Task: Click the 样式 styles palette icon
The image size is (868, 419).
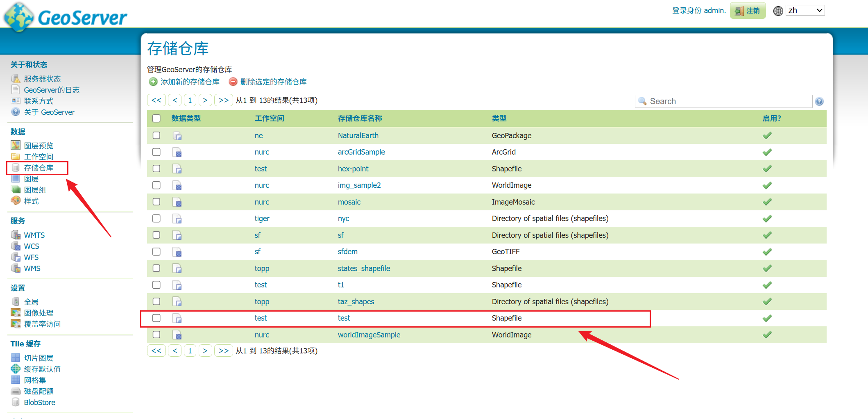Action: click(16, 200)
